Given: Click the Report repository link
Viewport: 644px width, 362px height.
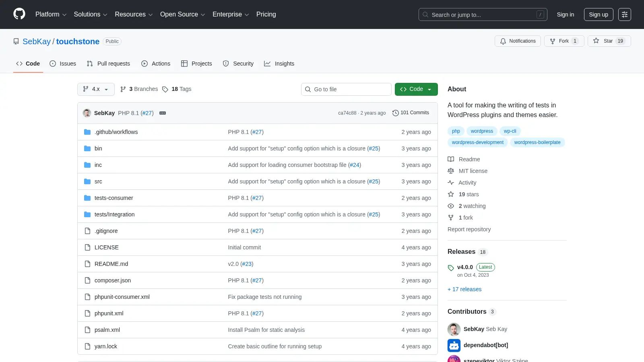Looking at the screenshot, I should (x=469, y=229).
